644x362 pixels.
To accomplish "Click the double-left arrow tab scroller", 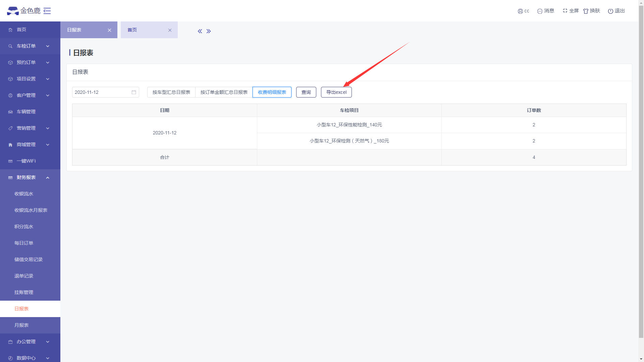I will [x=200, y=31].
